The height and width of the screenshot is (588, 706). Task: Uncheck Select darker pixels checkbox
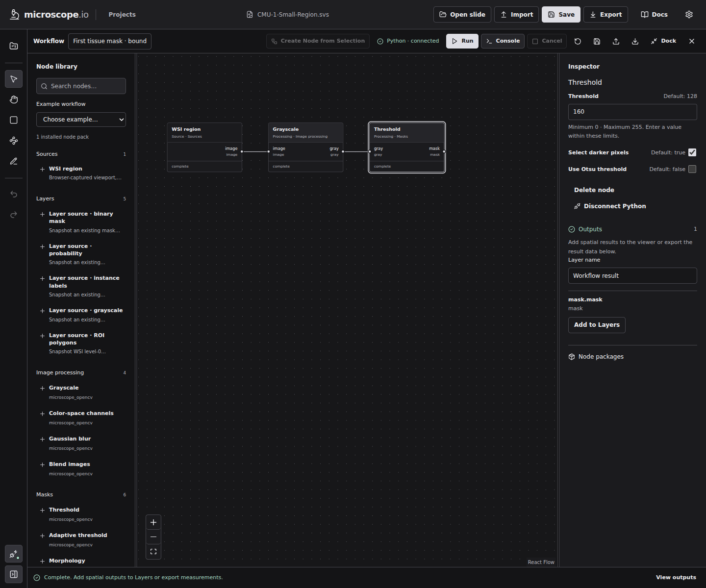[x=692, y=152]
